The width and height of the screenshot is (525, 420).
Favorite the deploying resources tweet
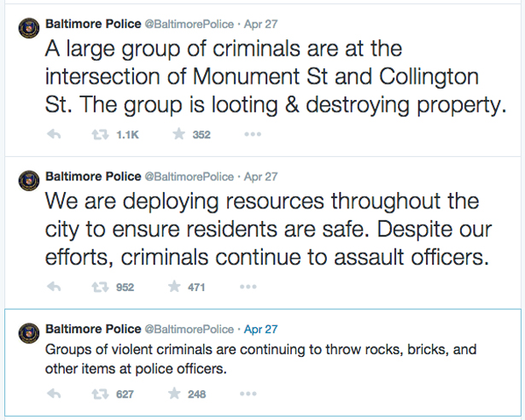coord(177,287)
